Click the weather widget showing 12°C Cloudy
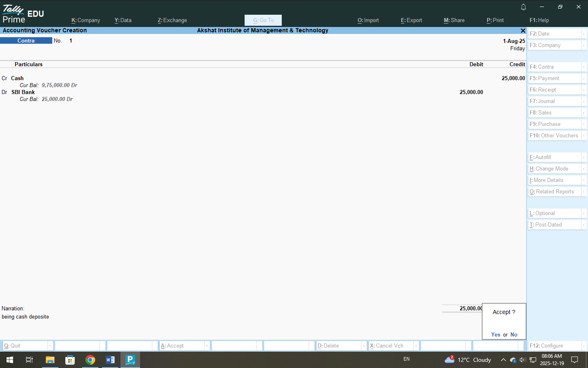588x368 pixels. (x=468, y=360)
